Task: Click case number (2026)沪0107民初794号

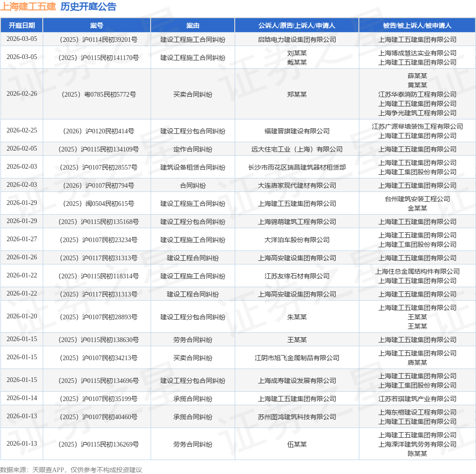Action: coord(99,185)
